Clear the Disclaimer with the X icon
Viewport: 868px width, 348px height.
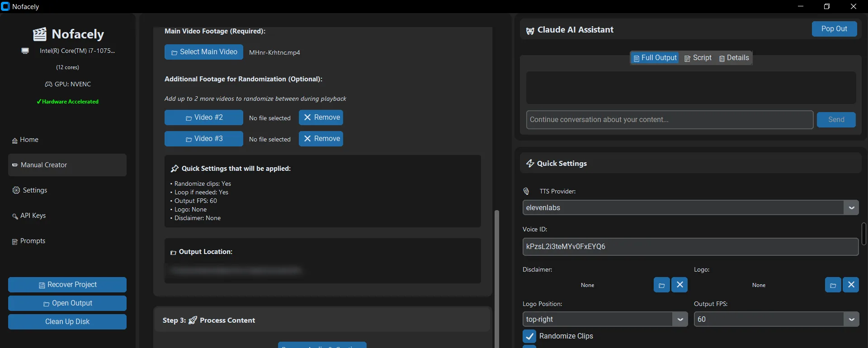pyautogui.click(x=679, y=285)
